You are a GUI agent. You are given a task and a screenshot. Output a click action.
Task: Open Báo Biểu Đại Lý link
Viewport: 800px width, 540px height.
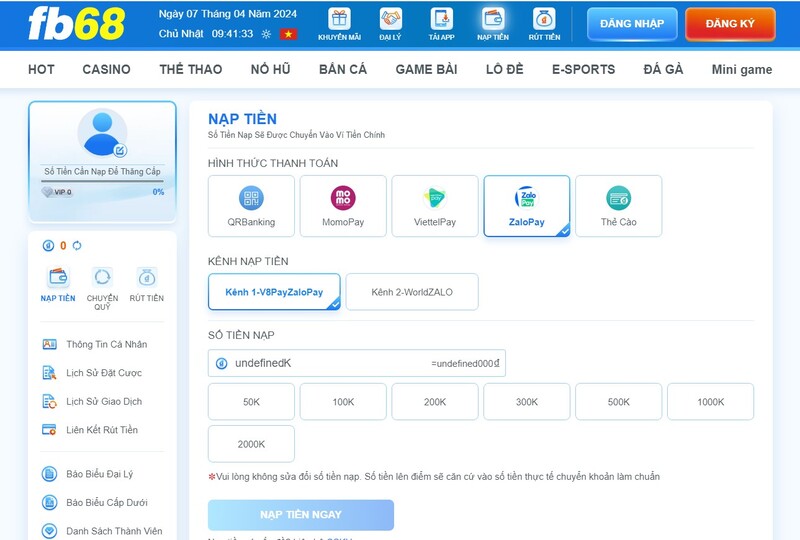(99, 474)
